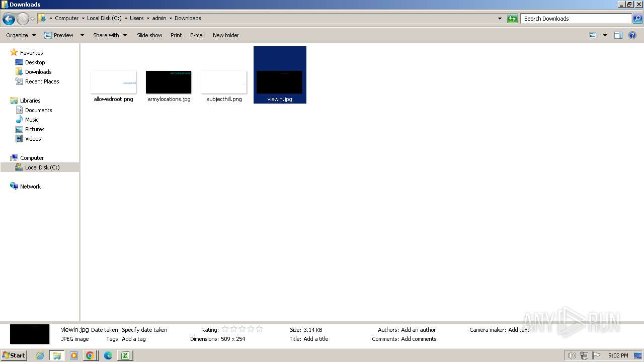Select the viewin.jpg file
This screenshot has height=362, width=644.
(x=280, y=75)
